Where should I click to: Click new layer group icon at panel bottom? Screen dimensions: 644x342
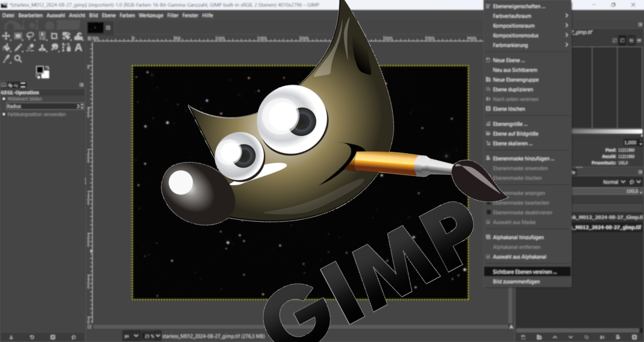pos(539,337)
